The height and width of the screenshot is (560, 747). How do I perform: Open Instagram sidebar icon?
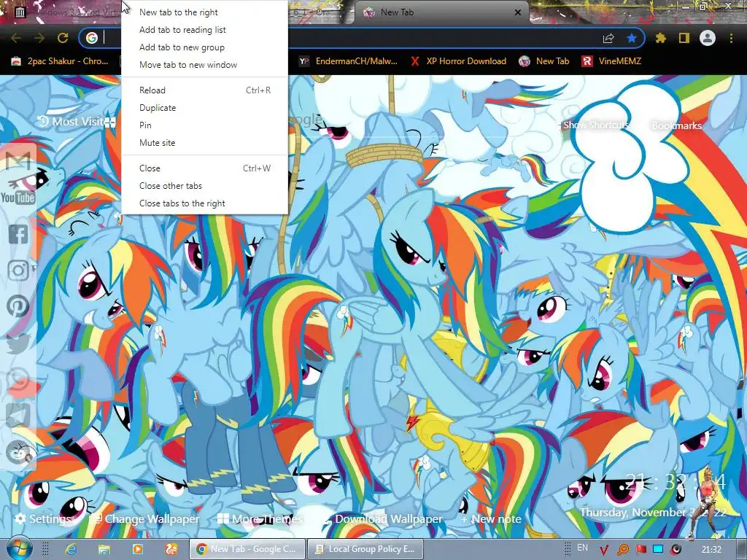(x=18, y=271)
